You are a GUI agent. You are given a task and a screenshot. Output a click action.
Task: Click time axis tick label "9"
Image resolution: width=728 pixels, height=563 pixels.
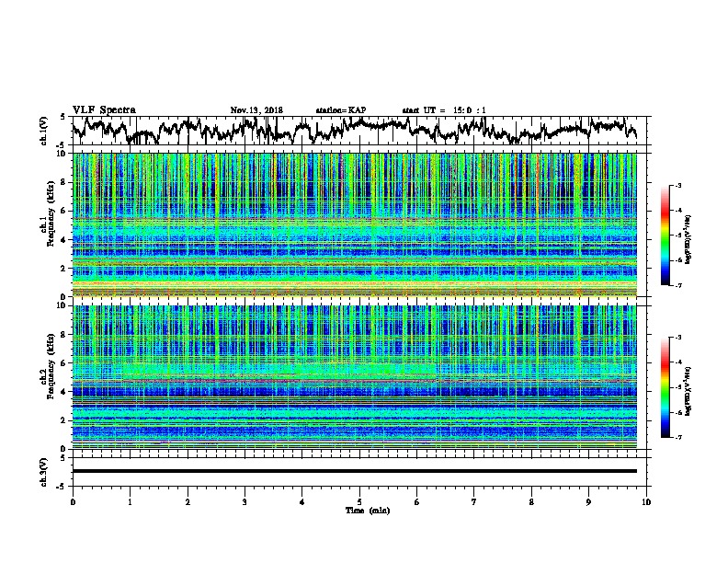[588, 502]
